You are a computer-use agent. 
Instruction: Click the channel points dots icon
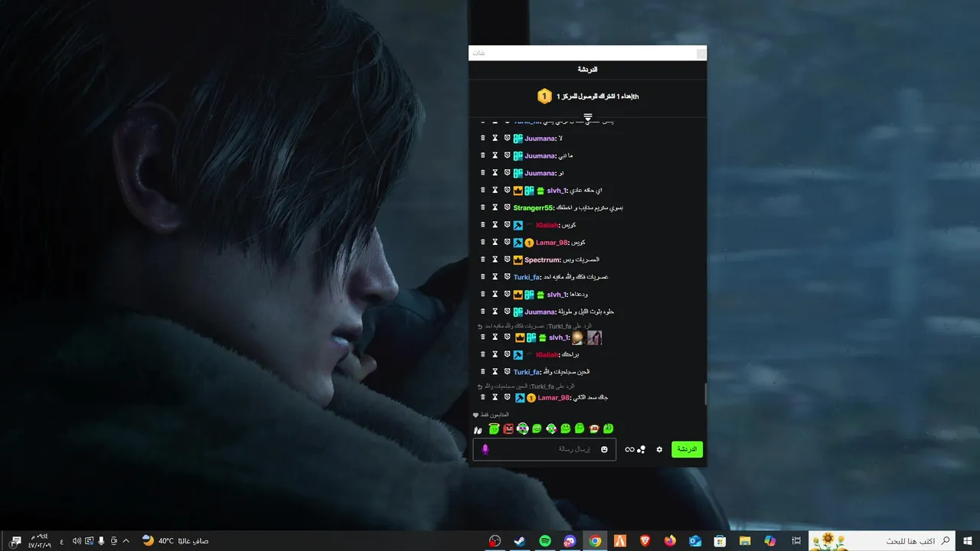(x=642, y=449)
